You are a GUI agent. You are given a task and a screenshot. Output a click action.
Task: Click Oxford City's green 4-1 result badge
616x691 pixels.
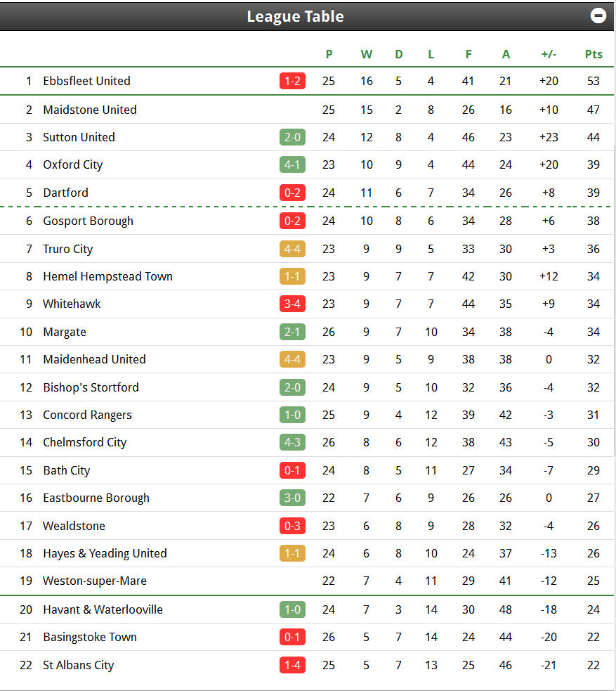click(292, 164)
